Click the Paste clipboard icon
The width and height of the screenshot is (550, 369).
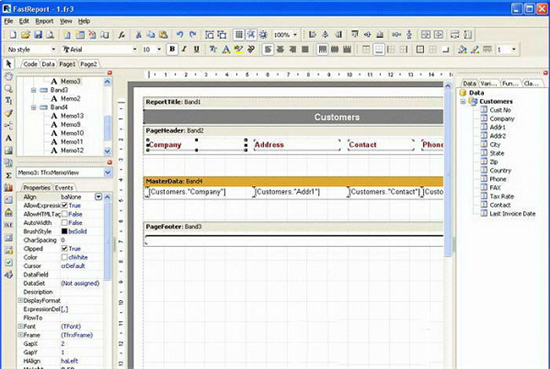click(163, 35)
